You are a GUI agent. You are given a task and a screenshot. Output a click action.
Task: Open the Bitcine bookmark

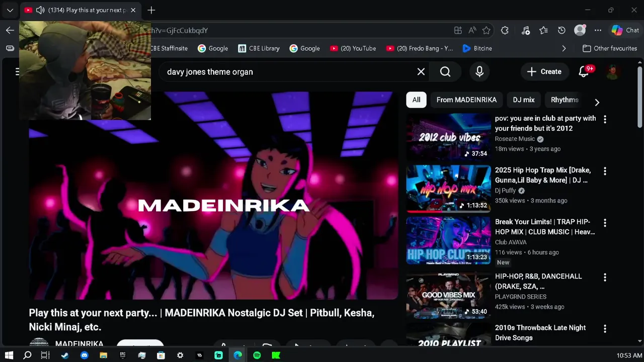(x=477, y=48)
